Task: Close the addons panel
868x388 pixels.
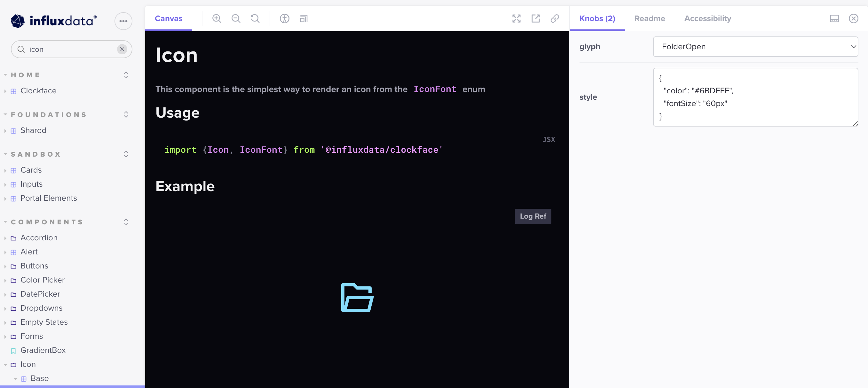Action: [853, 19]
